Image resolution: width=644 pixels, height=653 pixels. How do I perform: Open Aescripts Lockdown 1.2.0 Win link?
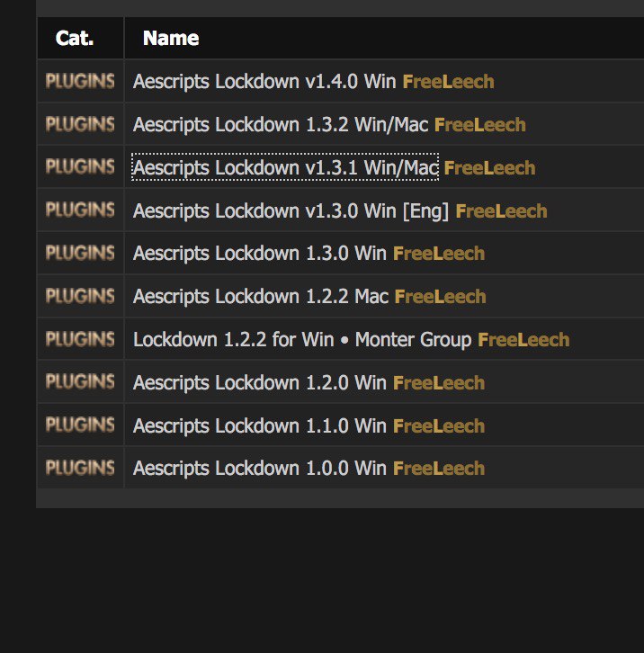[260, 383]
